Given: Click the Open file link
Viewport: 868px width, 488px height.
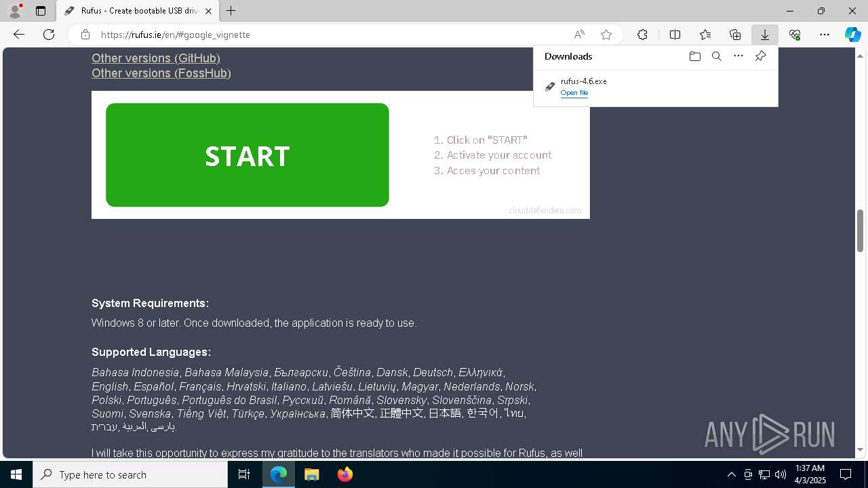Looking at the screenshot, I should coord(574,93).
